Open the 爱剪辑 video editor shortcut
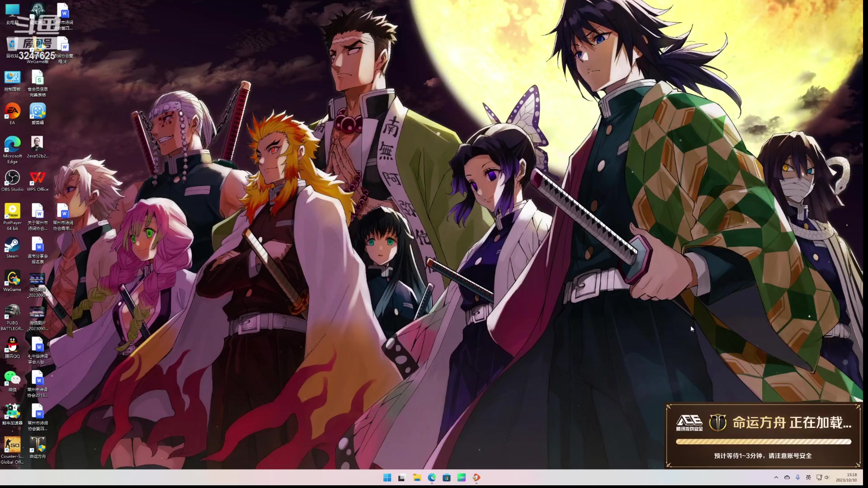 [x=38, y=114]
